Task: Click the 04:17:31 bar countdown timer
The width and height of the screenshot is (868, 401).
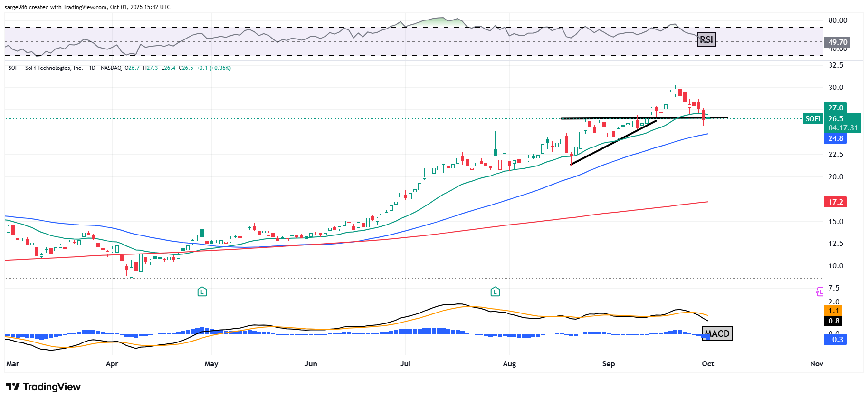Action: [843, 128]
